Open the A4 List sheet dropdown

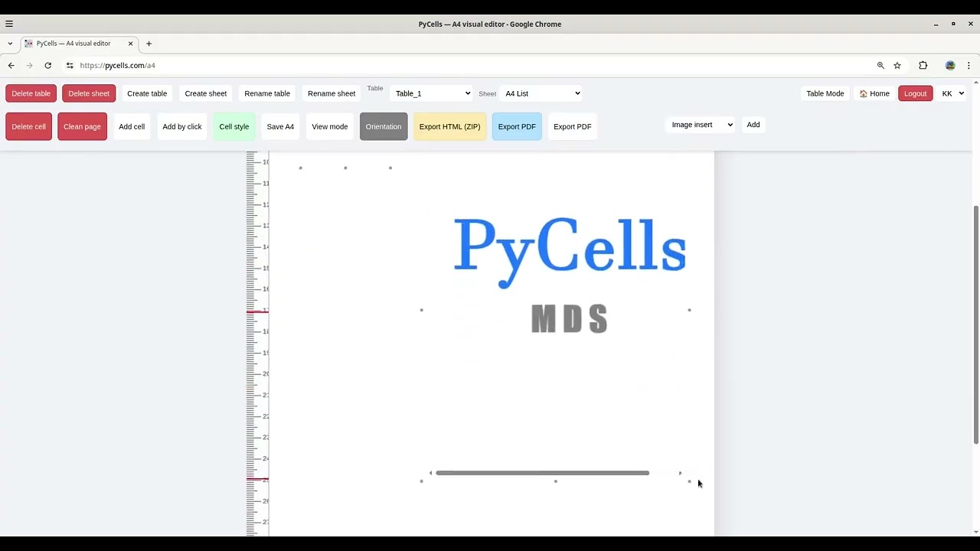pos(541,93)
